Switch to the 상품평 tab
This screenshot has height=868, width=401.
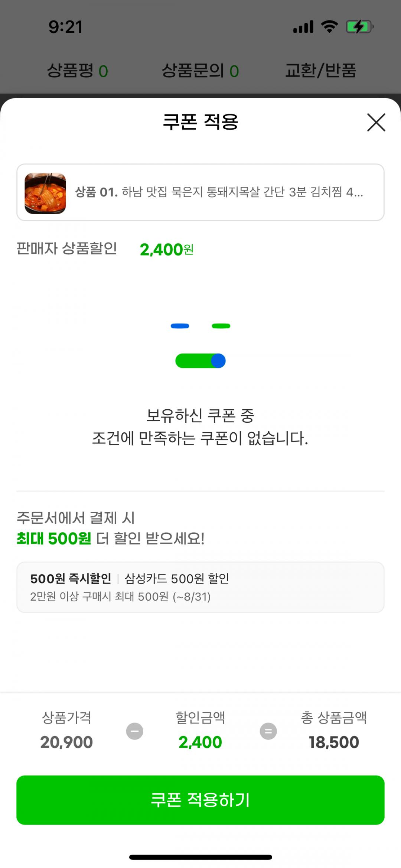77,71
